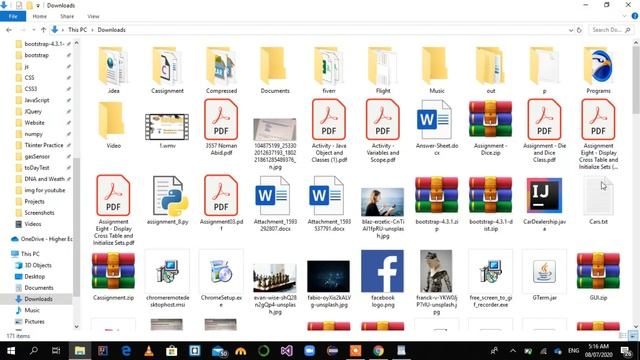Select facebook logo.png image
Screen dimensions: 640x360
(383, 280)
